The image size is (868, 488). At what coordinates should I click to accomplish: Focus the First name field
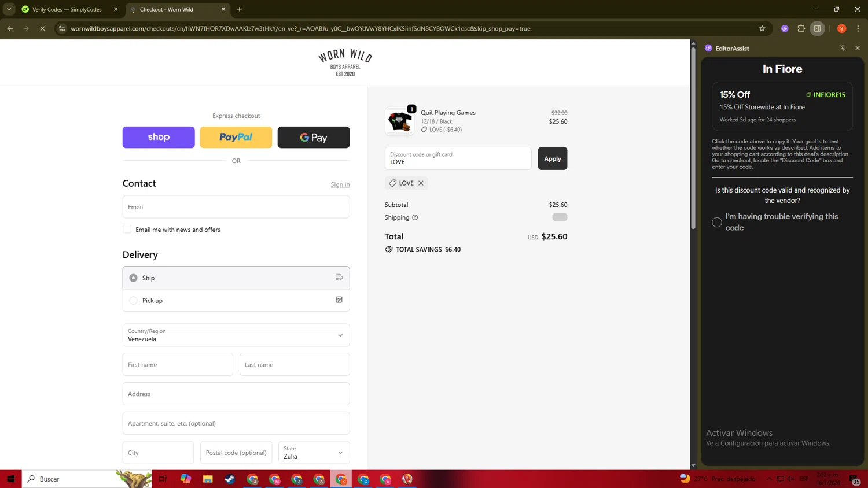(x=178, y=364)
